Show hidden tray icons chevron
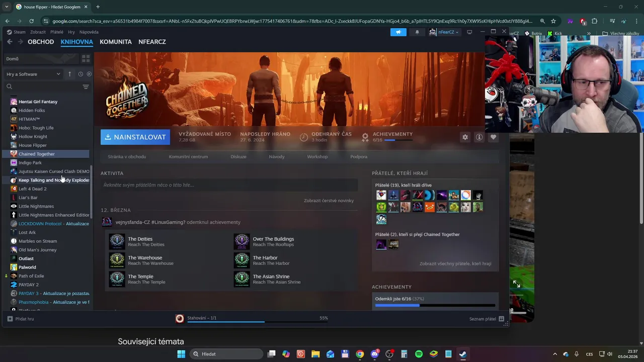 coord(555,354)
